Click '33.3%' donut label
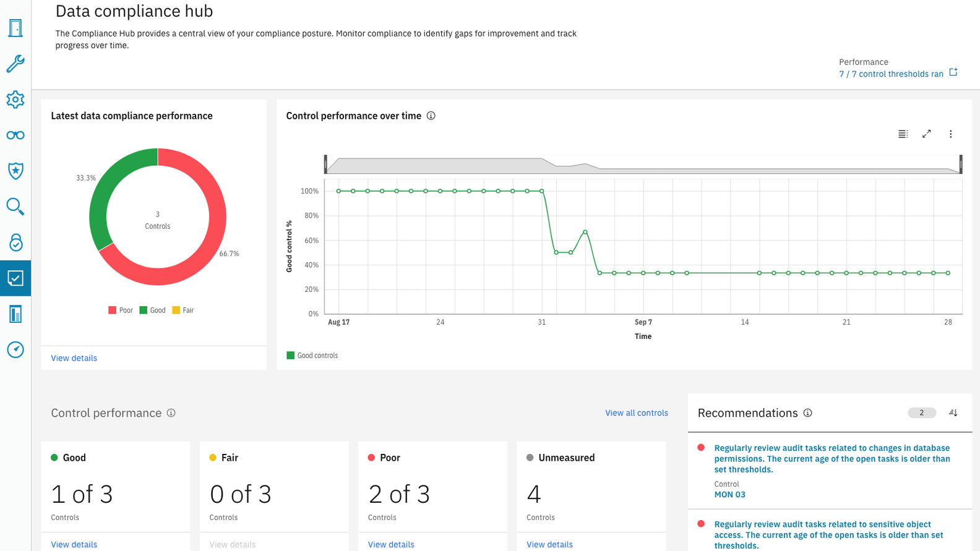Viewport: 980px width, 551px height. point(86,178)
